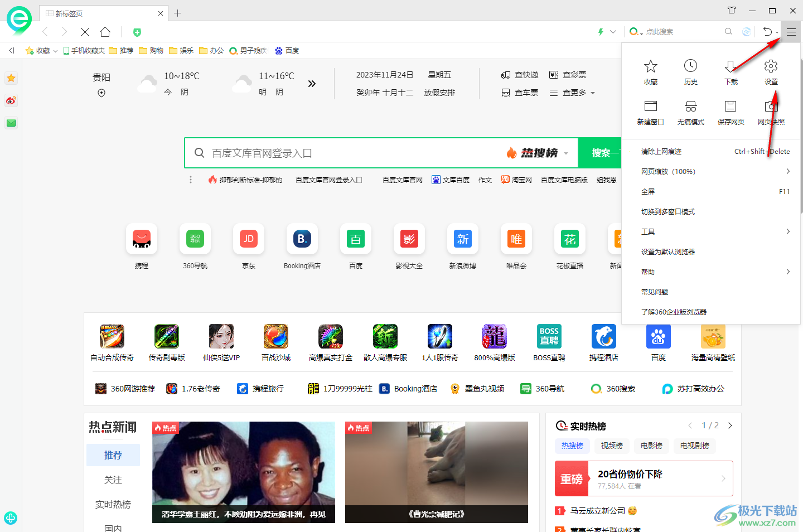Open the skin/theme shirt icon in title bar

[732, 10]
